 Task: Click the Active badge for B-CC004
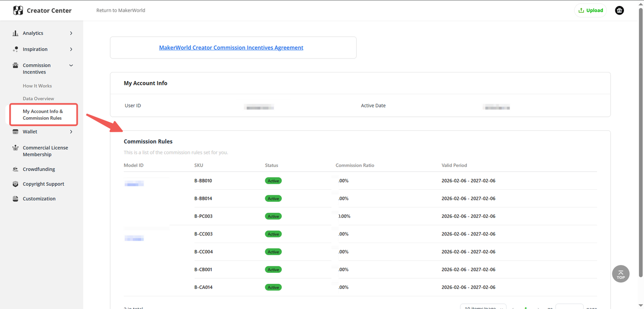pyautogui.click(x=273, y=252)
